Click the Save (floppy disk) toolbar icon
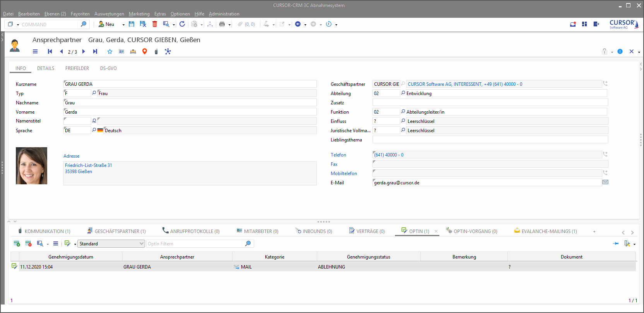 [x=132, y=24]
